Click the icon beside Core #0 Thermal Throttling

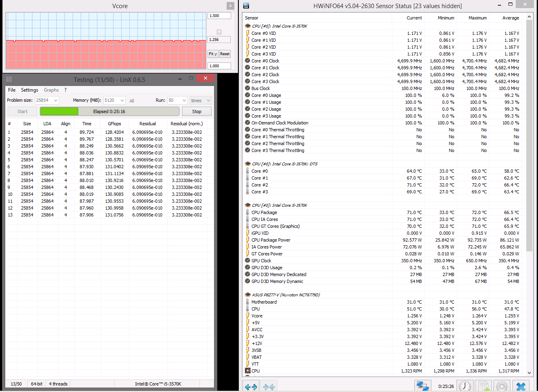[x=248, y=130]
